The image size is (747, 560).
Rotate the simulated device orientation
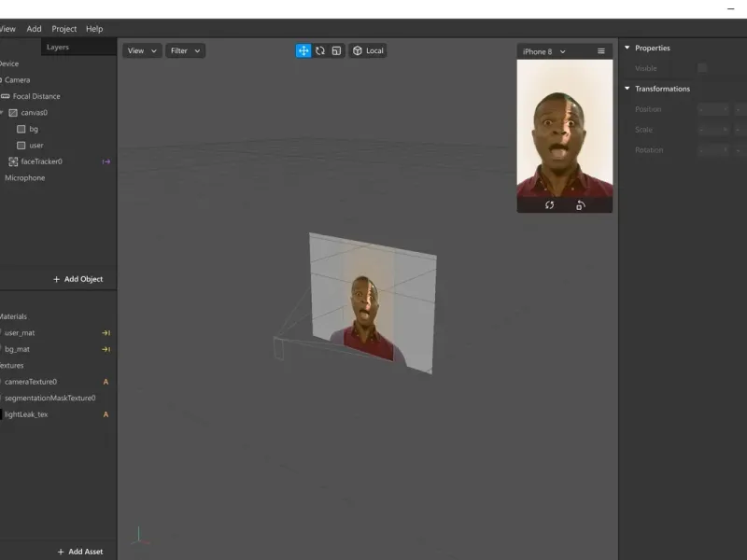point(580,205)
